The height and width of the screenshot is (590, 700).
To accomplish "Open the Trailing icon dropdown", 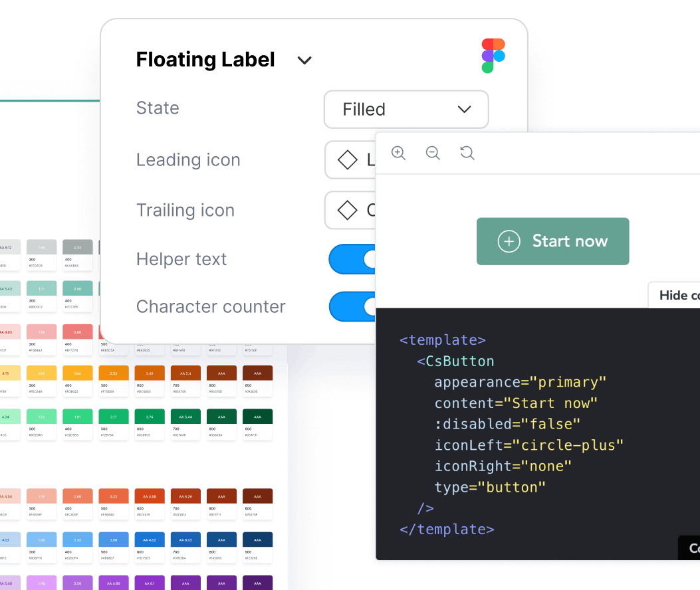I will click(350, 210).
